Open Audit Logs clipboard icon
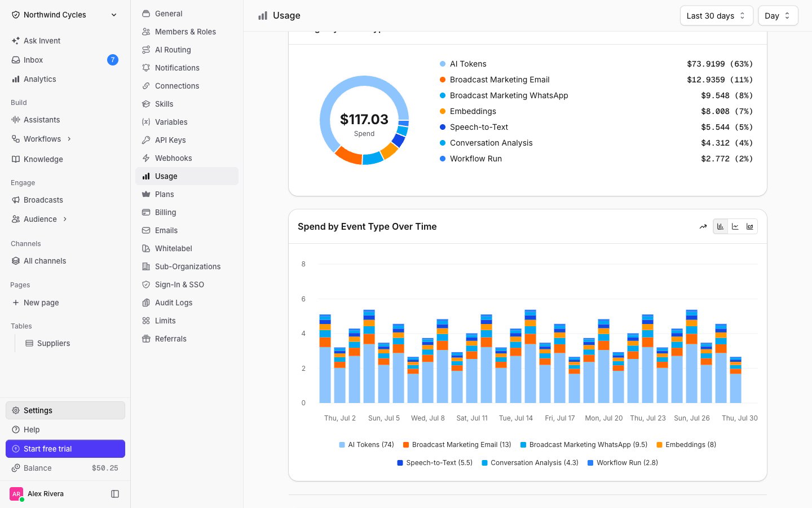The width and height of the screenshot is (812, 508). [x=146, y=303]
